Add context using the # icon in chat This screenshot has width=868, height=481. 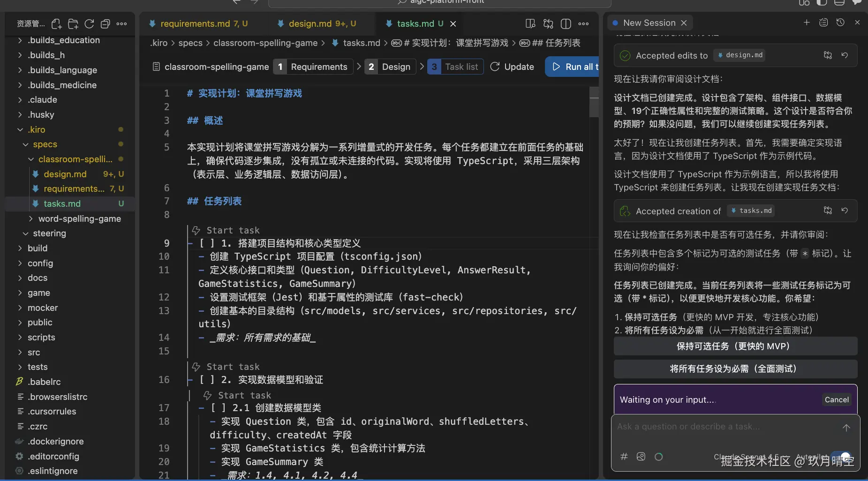[624, 456]
